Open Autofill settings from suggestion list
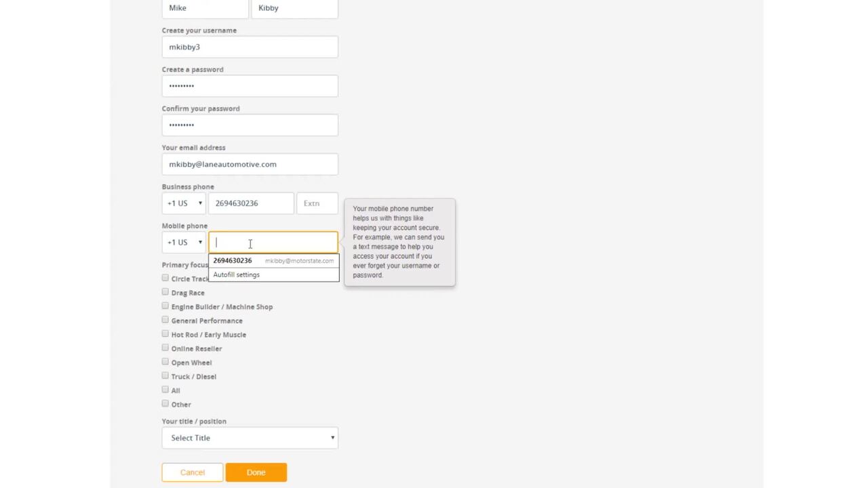This screenshot has height=488, width=868. (237, 274)
